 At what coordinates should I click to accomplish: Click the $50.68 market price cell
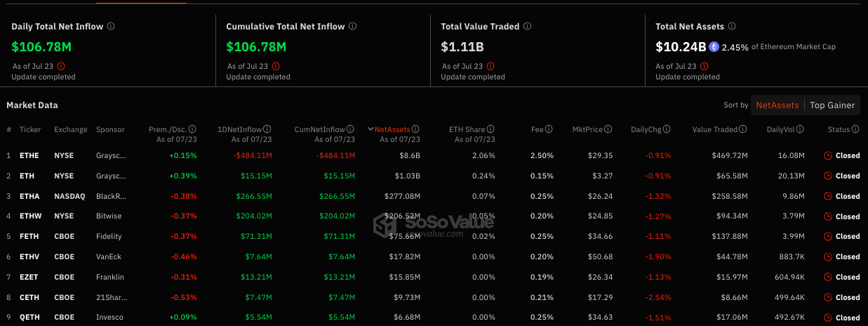pyautogui.click(x=601, y=256)
